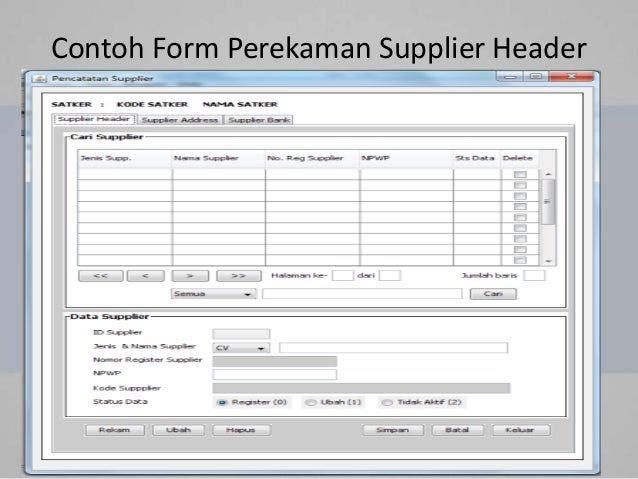Image resolution: width=638 pixels, height=479 pixels.
Task: Go to the next page with > button
Action: pos(190,276)
